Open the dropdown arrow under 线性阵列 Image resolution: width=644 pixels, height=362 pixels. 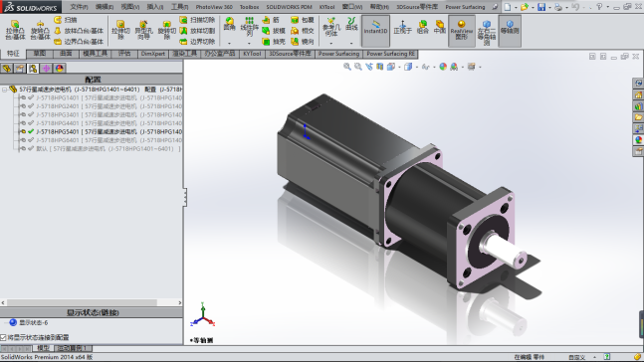point(249,43)
